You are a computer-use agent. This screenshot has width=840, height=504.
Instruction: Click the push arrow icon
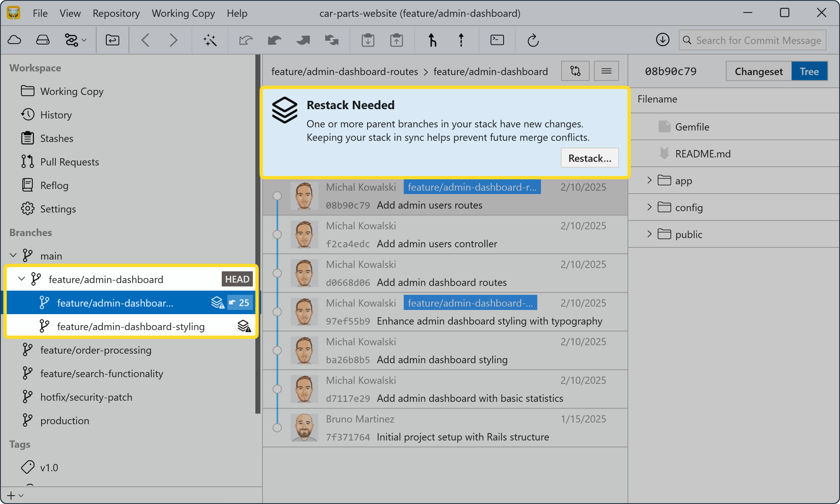[303, 40]
